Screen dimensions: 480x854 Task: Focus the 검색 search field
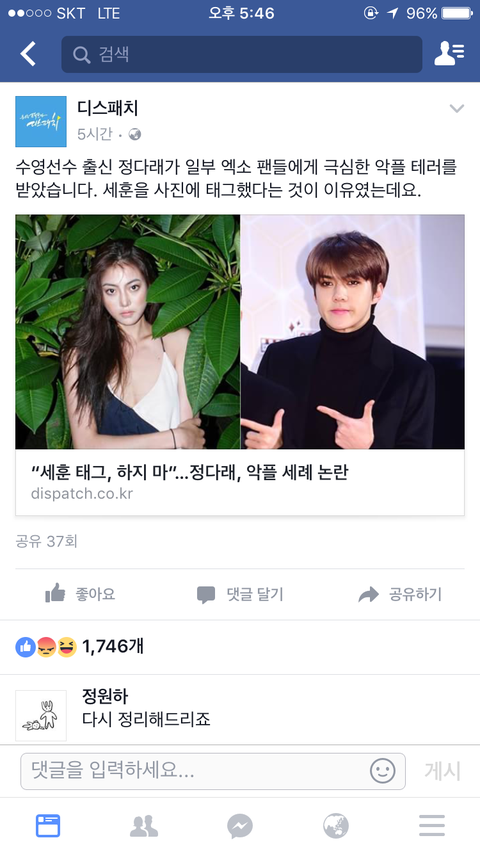coord(241,54)
